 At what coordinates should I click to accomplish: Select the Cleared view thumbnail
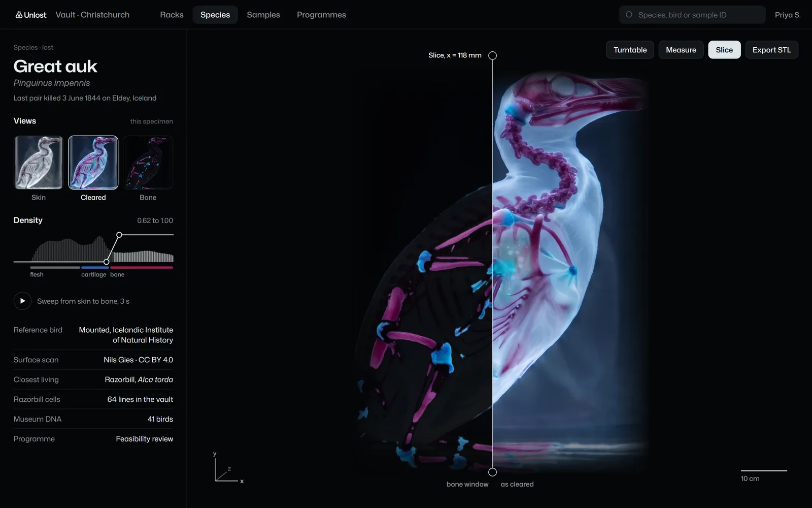[93, 163]
